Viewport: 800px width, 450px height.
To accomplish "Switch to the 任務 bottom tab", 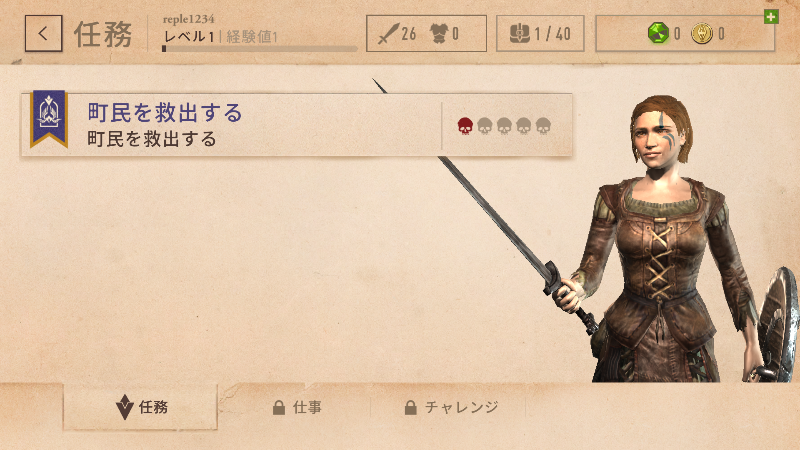I will click(x=140, y=407).
